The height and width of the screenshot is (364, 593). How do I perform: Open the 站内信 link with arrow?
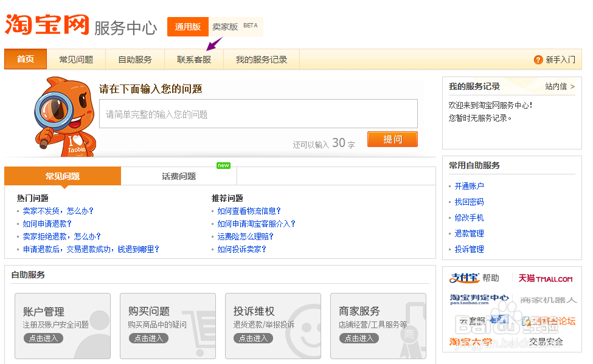pos(560,86)
